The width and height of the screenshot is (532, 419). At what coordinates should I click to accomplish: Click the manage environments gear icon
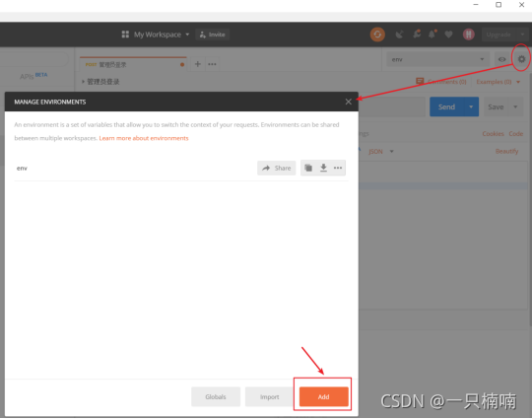tap(521, 59)
